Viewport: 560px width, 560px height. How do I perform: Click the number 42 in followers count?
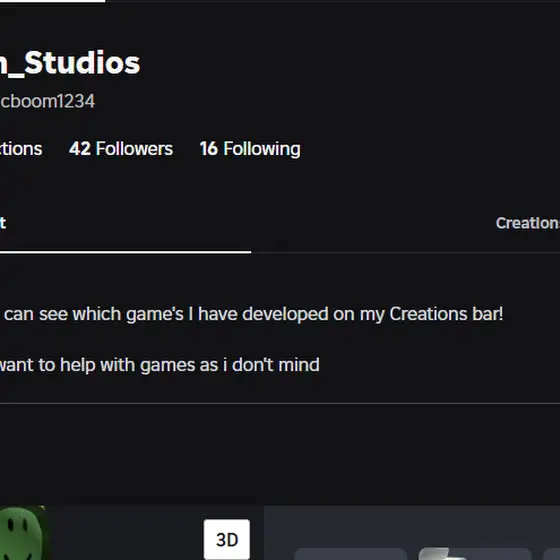pos(80,149)
